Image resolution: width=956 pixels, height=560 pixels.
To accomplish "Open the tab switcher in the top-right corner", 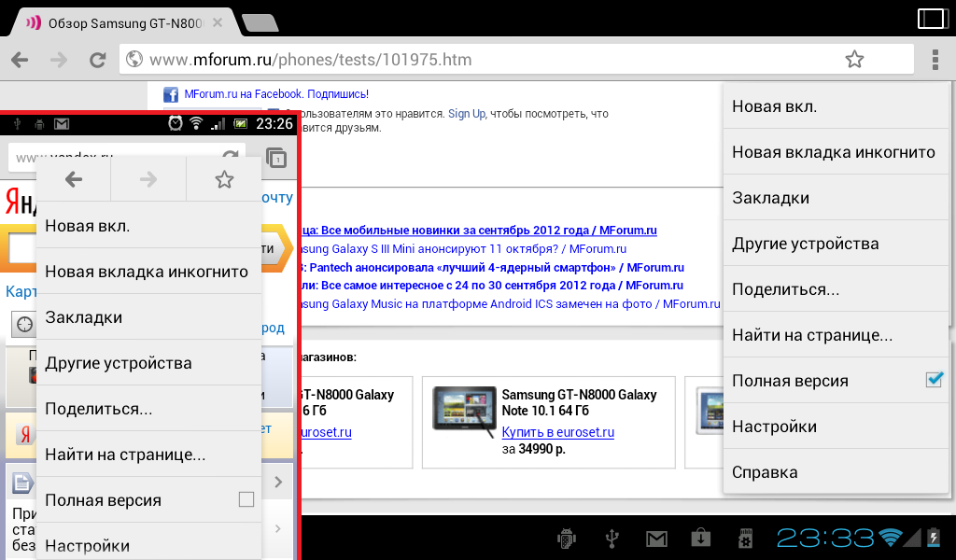I will (x=932, y=18).
